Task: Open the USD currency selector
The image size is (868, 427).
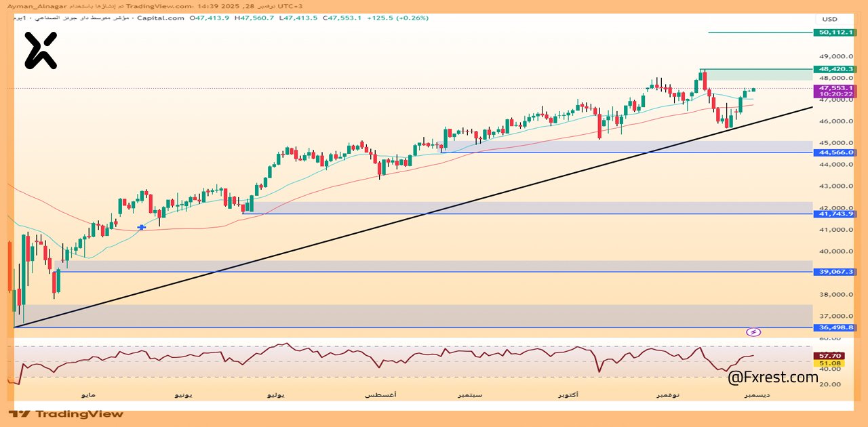Action: pyautogui.click(x=830, y=19)
